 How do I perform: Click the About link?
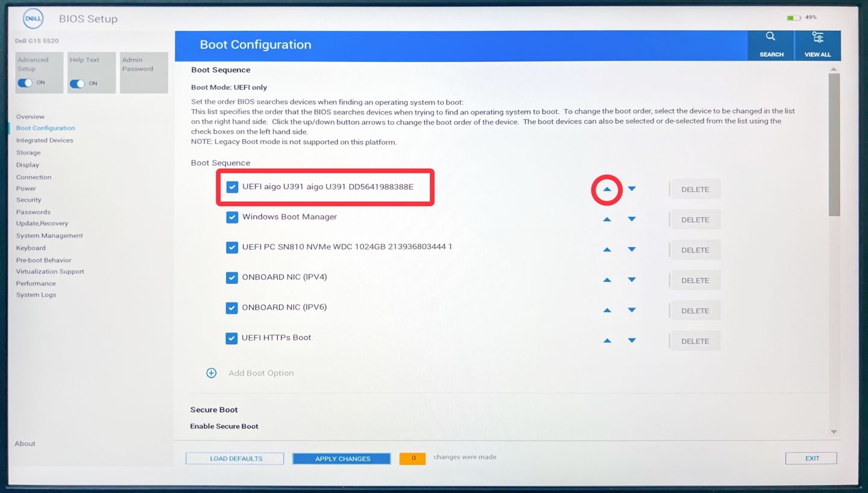pos(25,444)
